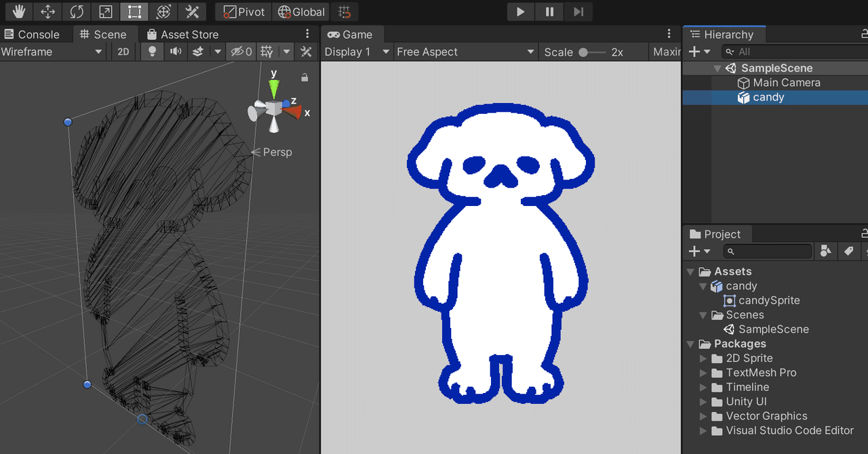Toggle scene effects like skybox
This screenshot has height=454, width=868.
(198, 51)
